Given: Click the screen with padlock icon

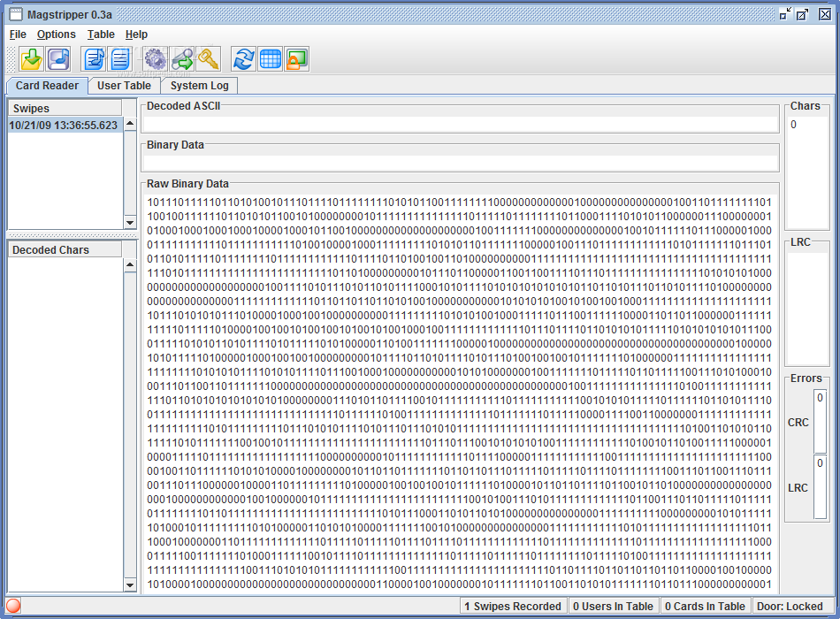Looking at the screenshot, I should (x=297, y=59).
